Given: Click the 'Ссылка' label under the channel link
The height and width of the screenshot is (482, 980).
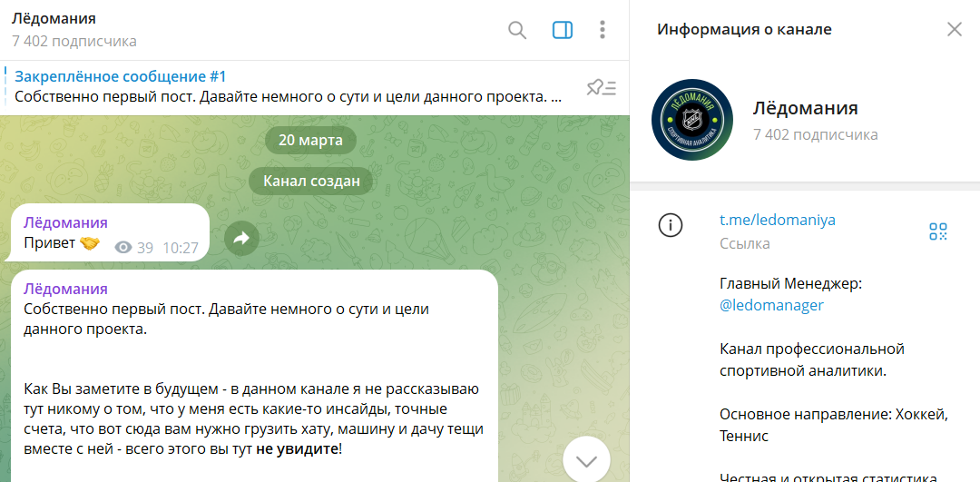Looking at the screenshot, I should pyautogui.click(x=745, y=244).
